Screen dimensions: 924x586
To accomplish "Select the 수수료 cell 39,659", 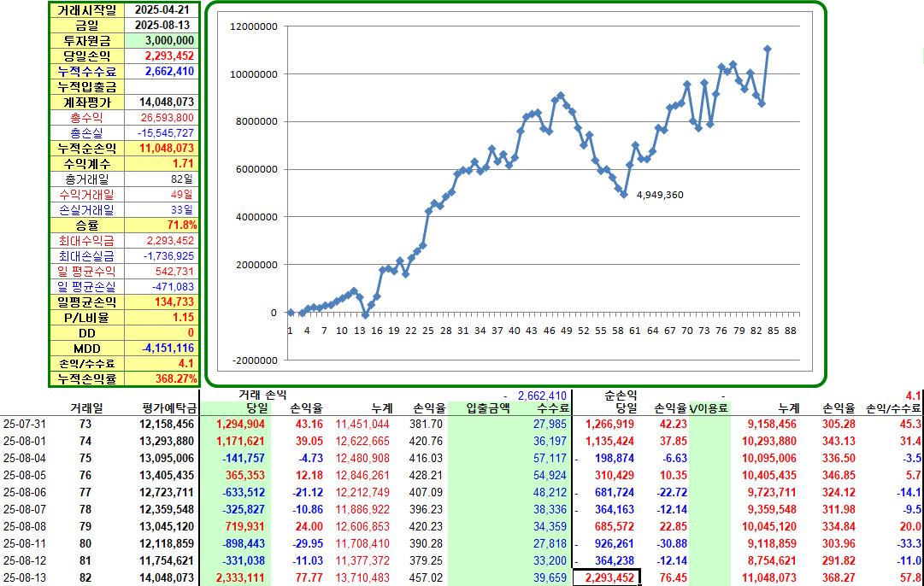I will click(550, 577).
